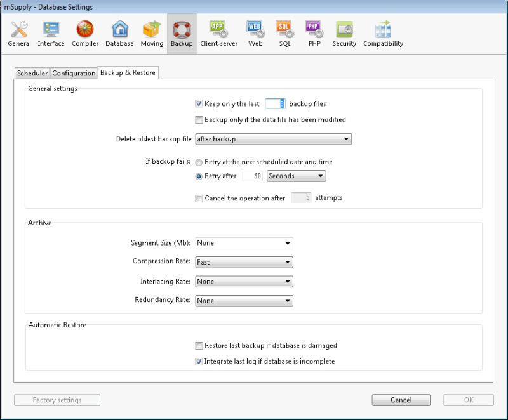
Task: Select the Interface settings icon
Action: click(x=51, y=32)
